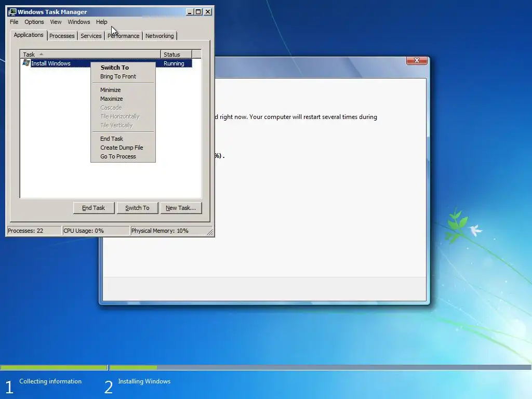
Task: Choose Bring To Front in context menu
Action: click(123, 76)
